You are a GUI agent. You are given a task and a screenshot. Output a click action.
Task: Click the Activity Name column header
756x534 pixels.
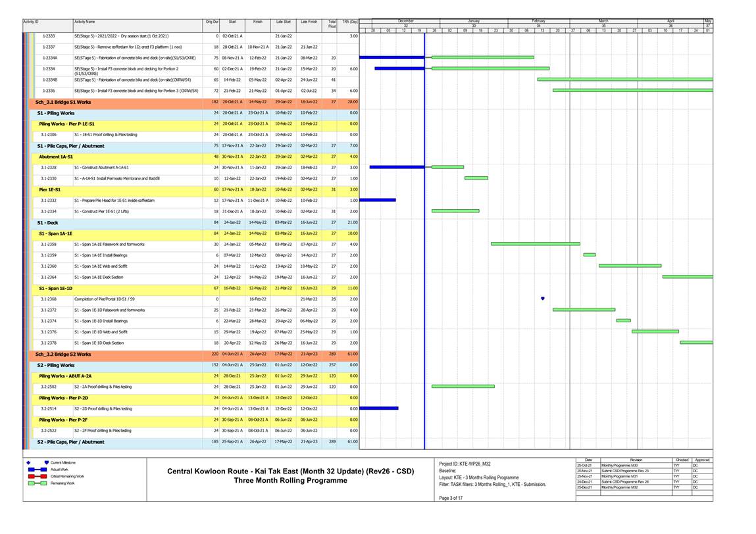click(84, 22)
